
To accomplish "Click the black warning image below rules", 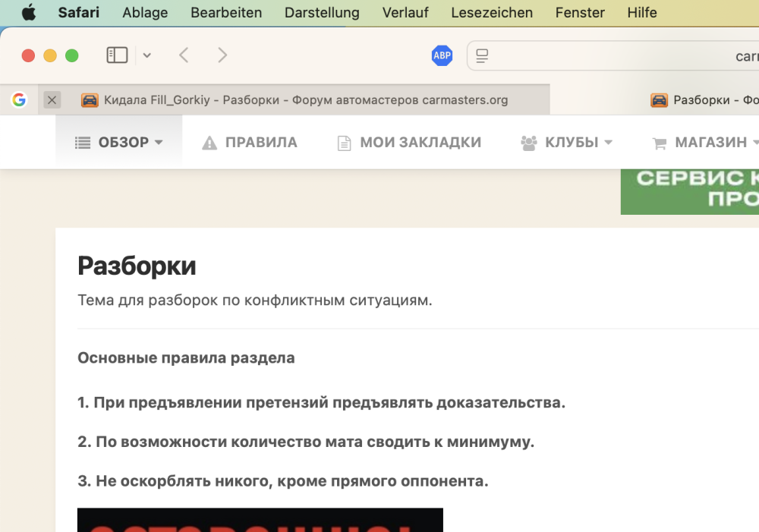I will (x=260, y=520).
